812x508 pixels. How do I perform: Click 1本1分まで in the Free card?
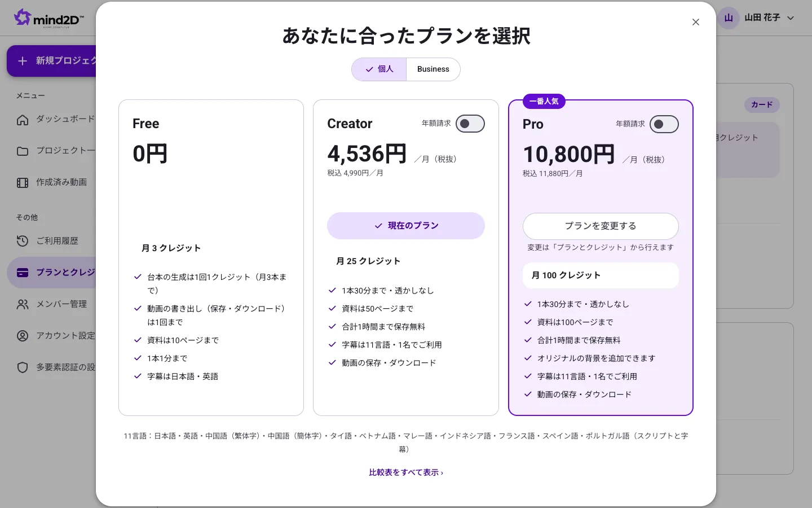pos(167,358)
